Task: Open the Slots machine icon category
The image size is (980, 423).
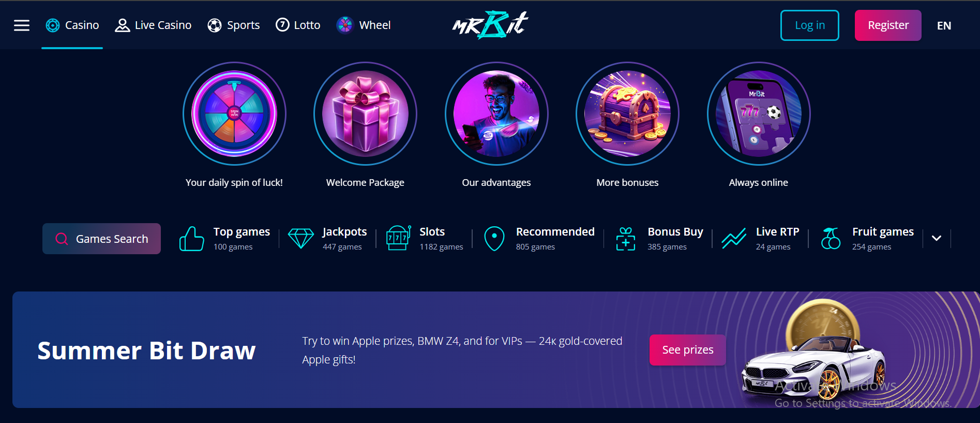Action: (398, 238)
